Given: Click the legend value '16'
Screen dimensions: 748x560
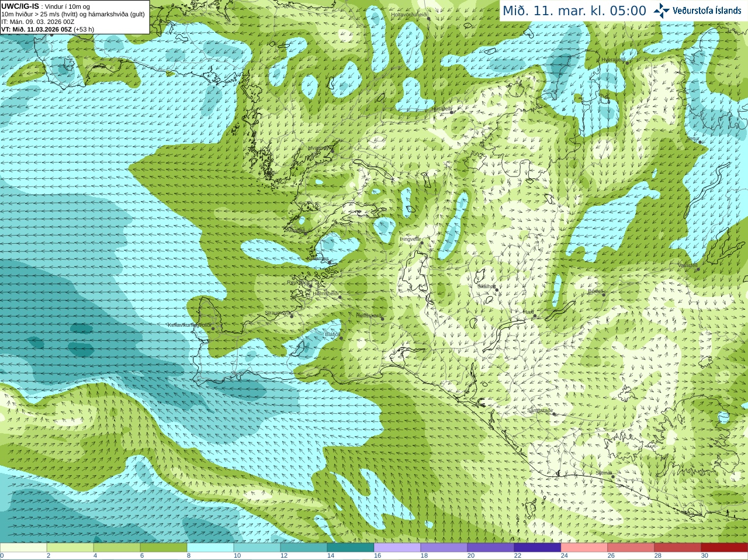Looking at the screenshot, I should [x=378, y=556].
